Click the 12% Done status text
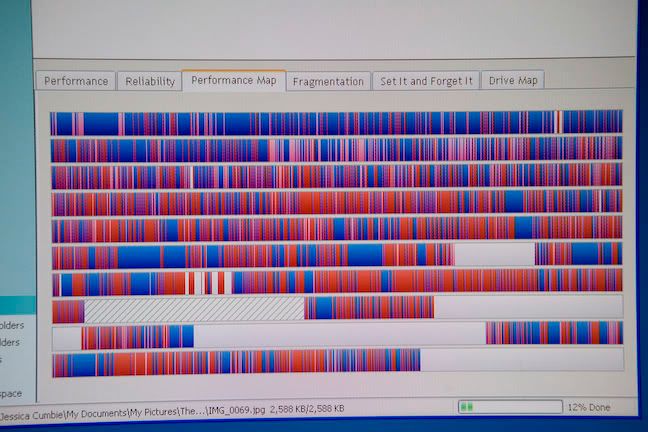This screenshot has width=648, height=432. 590,408
